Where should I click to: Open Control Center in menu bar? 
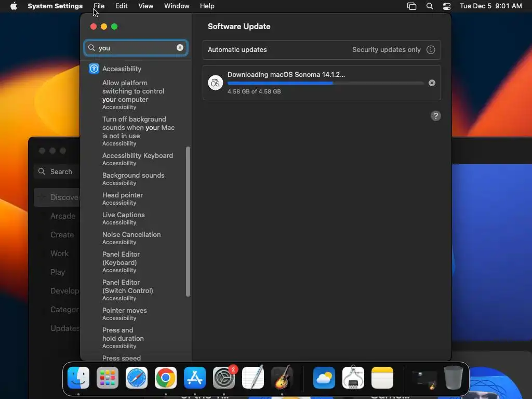click(447, 6)
